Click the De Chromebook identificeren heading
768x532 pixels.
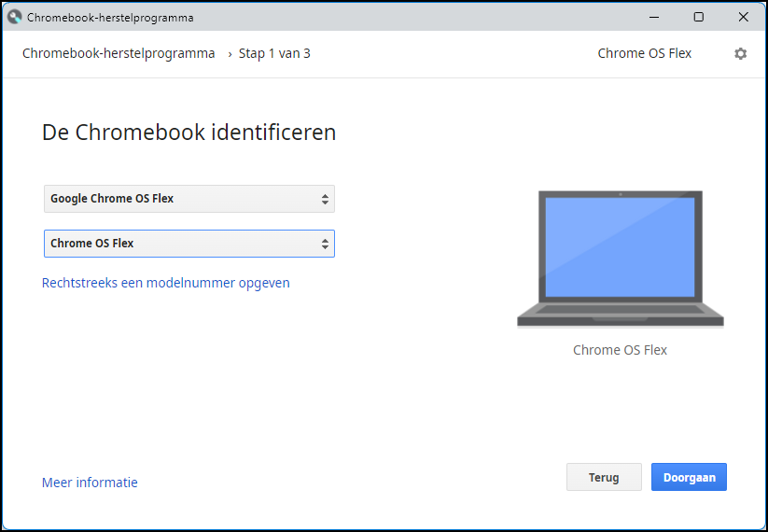pos(189,133)
